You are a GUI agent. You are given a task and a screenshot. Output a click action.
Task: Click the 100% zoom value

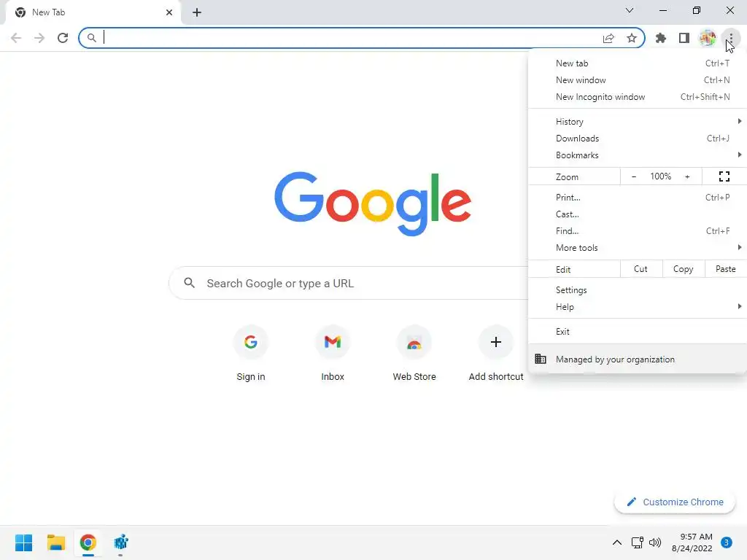[660, 176]
